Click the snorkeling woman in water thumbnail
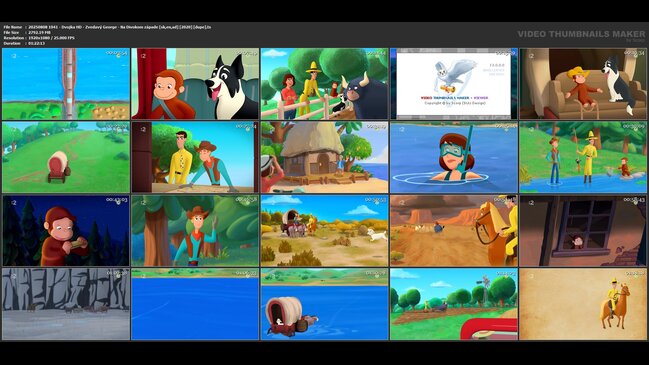 coord(454,157)
